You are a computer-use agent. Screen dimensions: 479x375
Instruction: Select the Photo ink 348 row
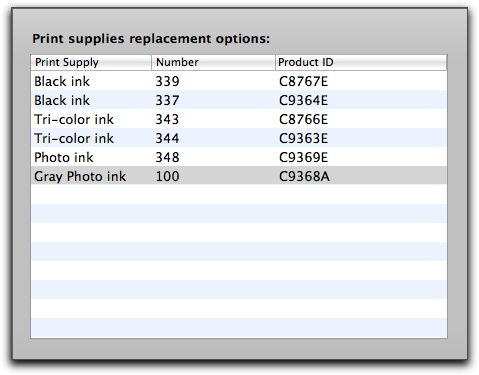point(239,157)
